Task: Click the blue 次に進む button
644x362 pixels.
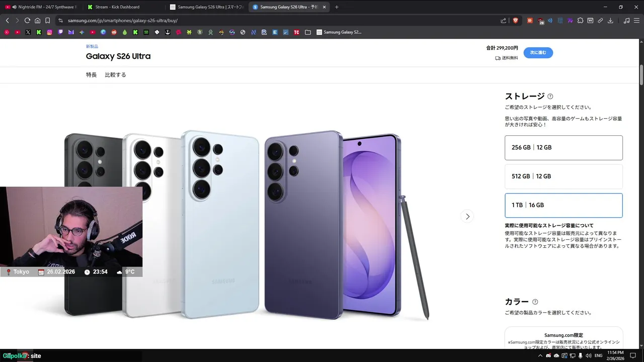Action: click(538, 53)
